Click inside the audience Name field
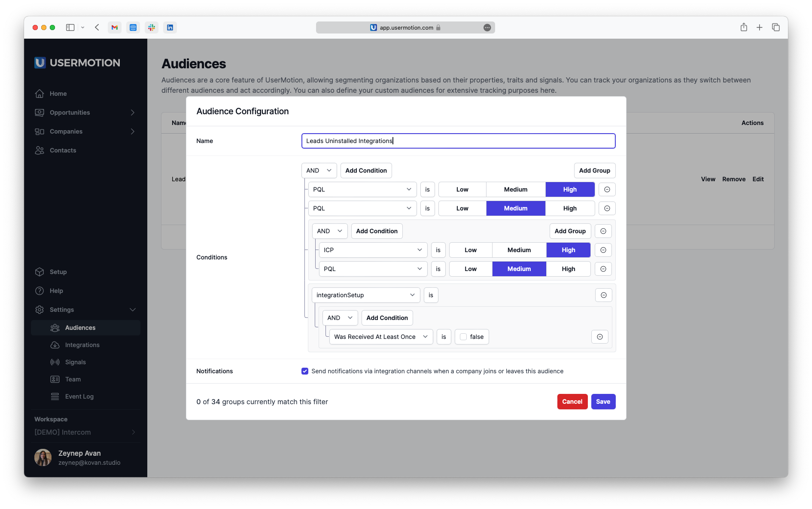812x509 pixels. [x=458, y=141]
